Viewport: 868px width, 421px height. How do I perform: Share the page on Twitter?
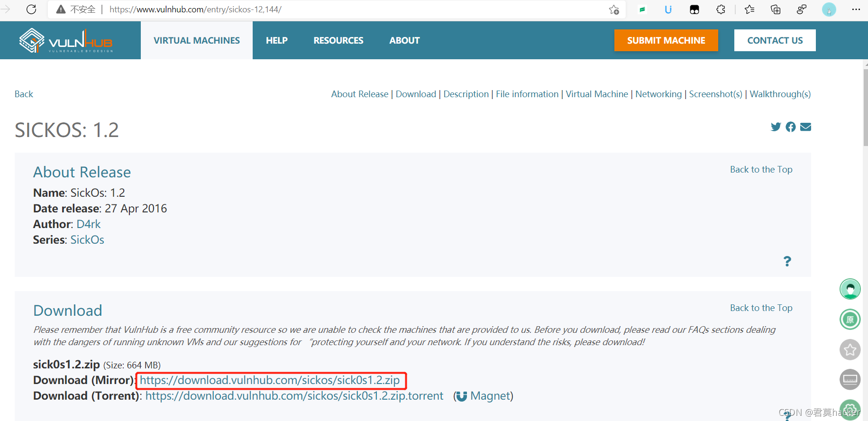point(776,127)
